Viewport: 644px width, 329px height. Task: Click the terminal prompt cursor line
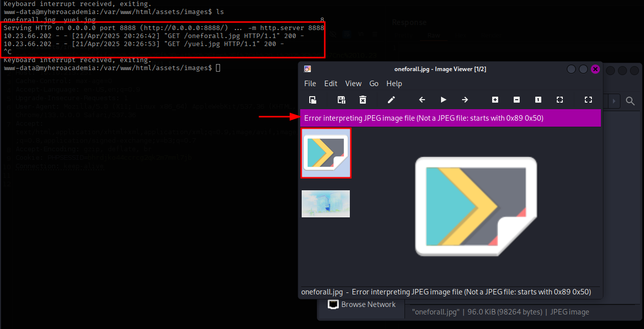click(x=112, y=68)
